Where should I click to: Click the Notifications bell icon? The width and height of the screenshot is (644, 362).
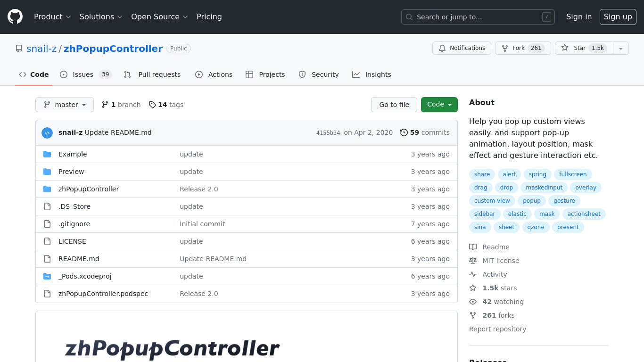[x=442, y=48]
